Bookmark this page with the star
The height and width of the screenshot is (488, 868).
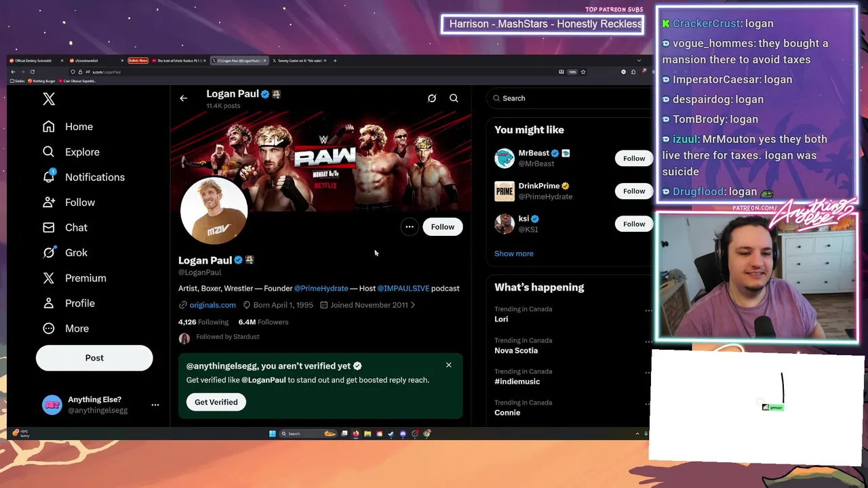click(x=583, y=72)
